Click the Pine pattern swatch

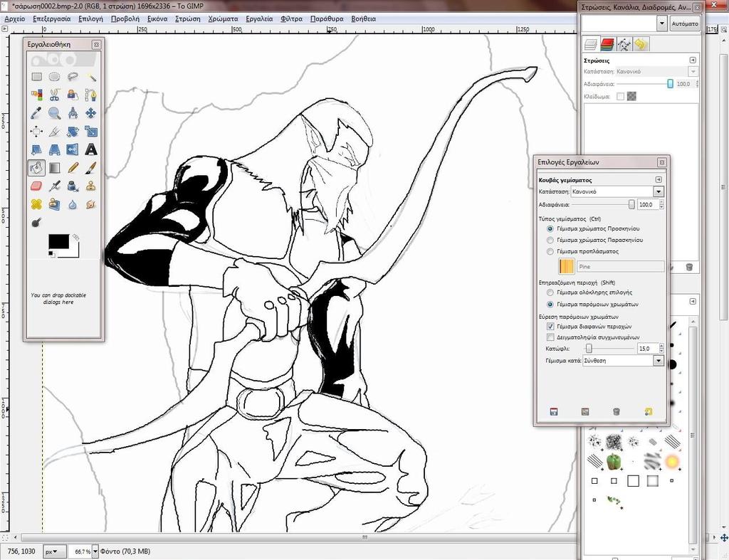click(x=566, y=266)
